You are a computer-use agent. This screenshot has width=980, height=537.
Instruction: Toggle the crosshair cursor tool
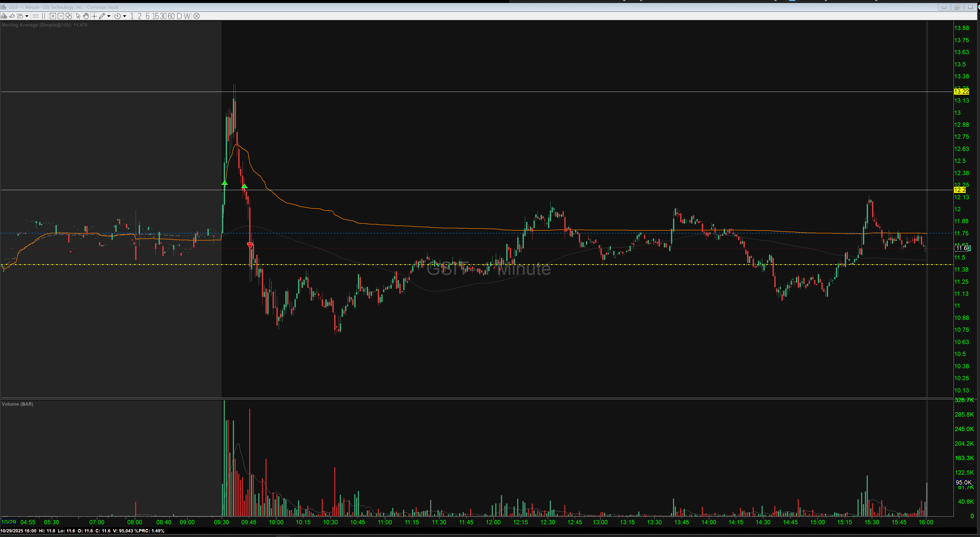tap(94, 16)
